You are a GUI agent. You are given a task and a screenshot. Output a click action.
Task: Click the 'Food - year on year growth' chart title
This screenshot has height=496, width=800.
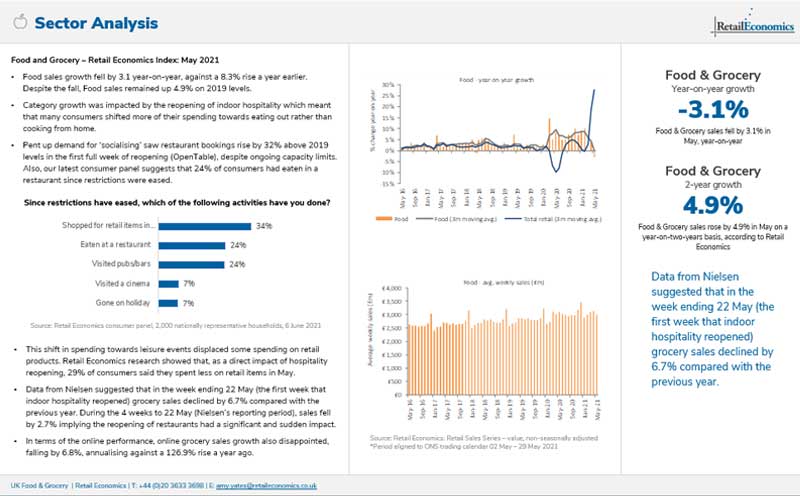click(x=484, y=78)
